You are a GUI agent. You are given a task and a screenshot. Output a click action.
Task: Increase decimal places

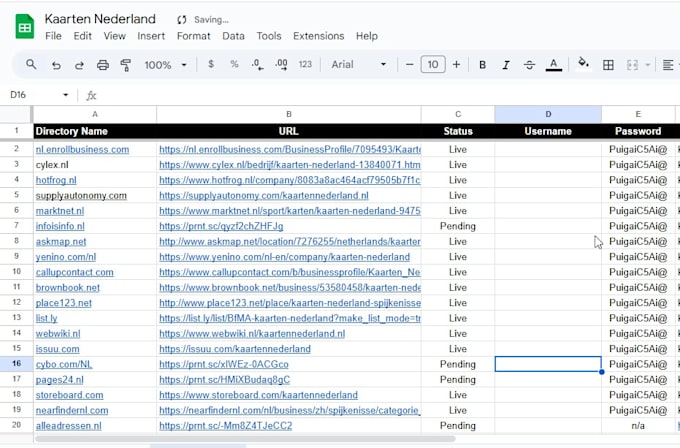(281, 65)
